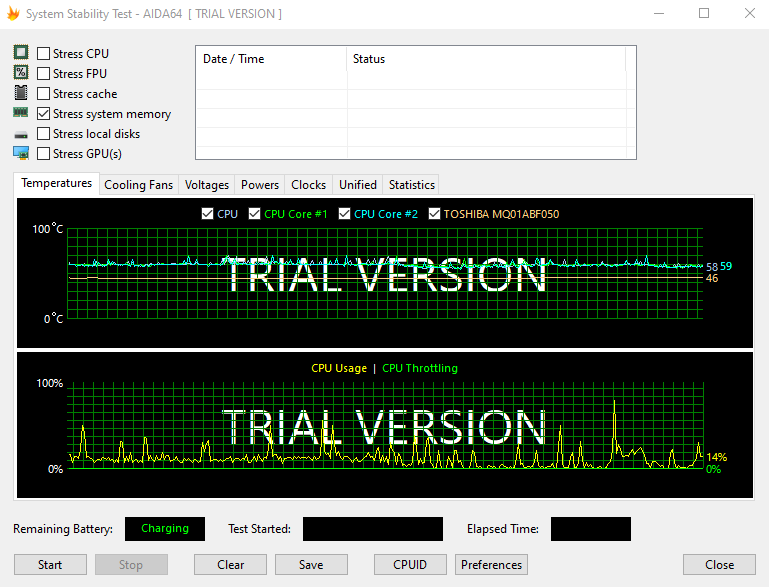Click the disk drive icon beside Stress local disks
The height and width of the screenshot is (587, 769).
tap(21, 134)
